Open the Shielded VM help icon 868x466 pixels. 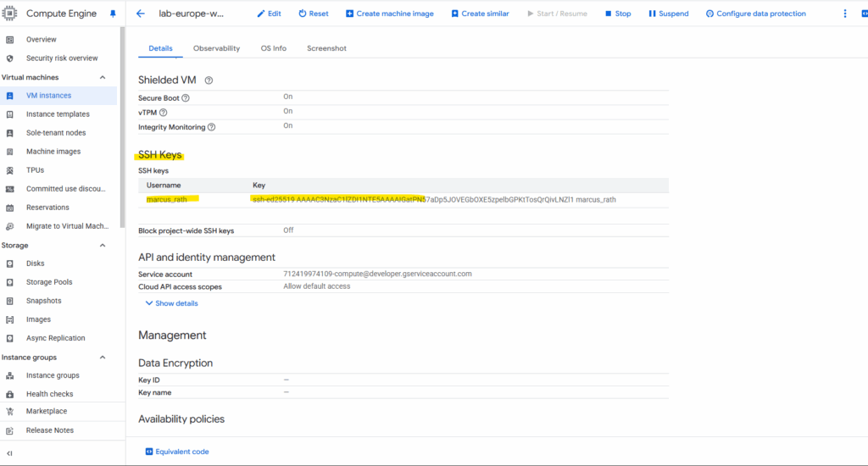(x=209, y=80)
